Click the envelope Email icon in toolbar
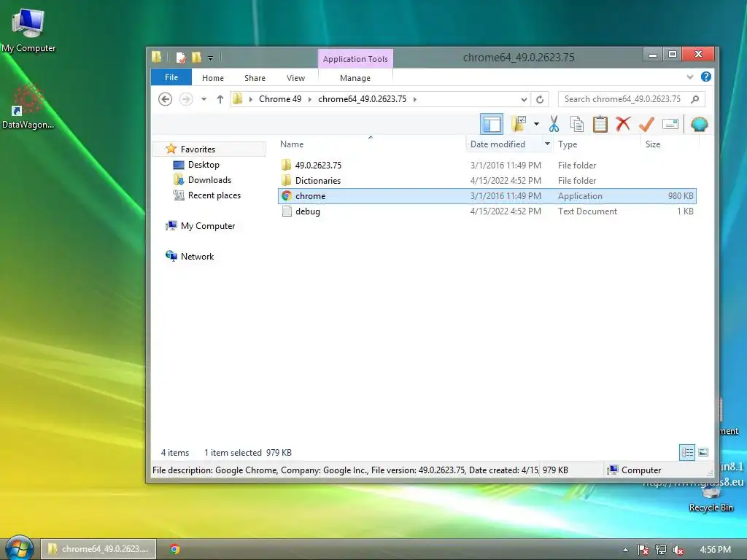This screenshot has width=747, height=560. coord(670,124)
